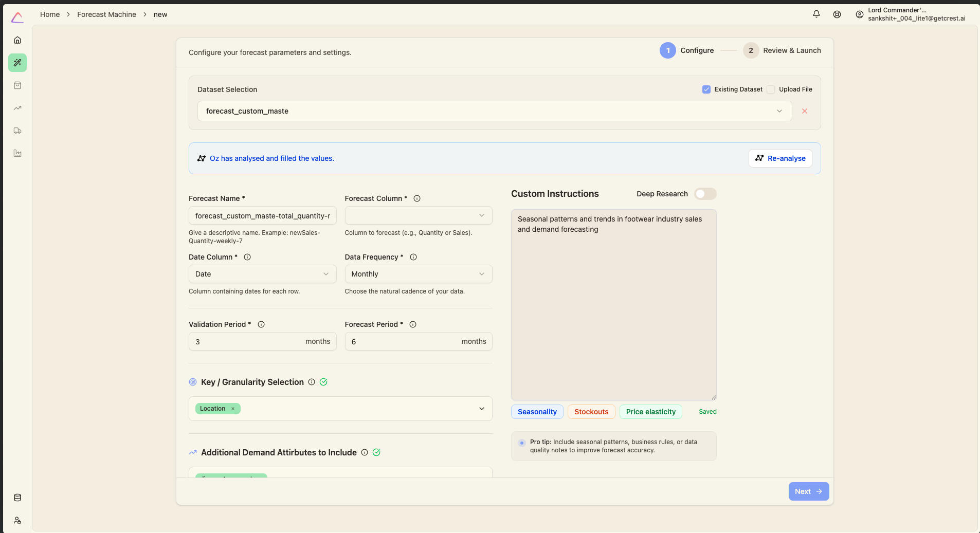Remove the Location tag
Image resolution: width=980 pixels, height=533 pixels.
(x=233, y=409)
